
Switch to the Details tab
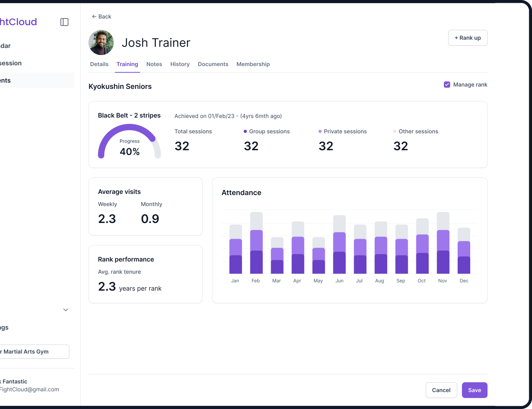tap(99, 64)
